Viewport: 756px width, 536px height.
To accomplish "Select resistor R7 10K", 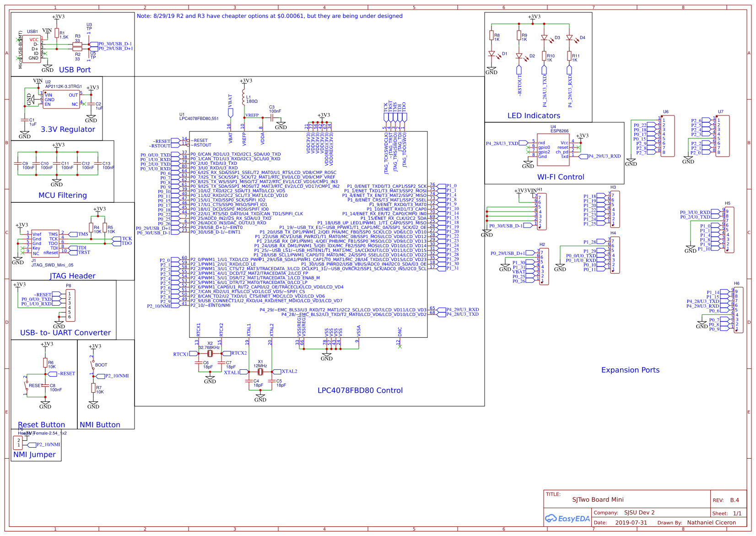I will [93, 388].
